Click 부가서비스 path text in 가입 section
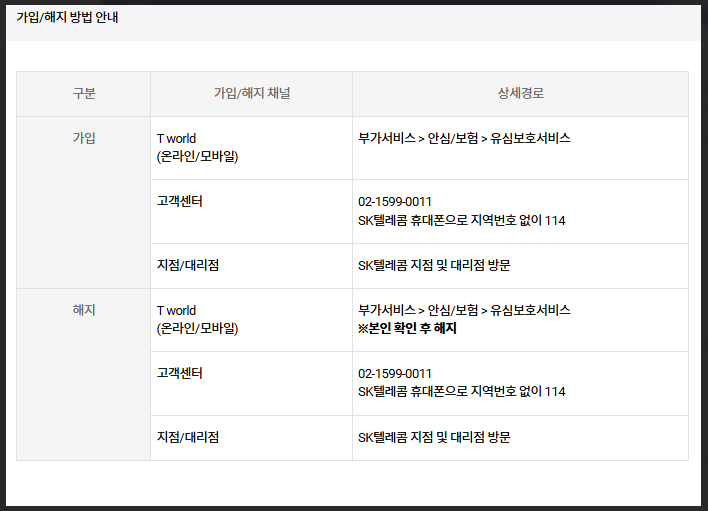 pos(464,138)
